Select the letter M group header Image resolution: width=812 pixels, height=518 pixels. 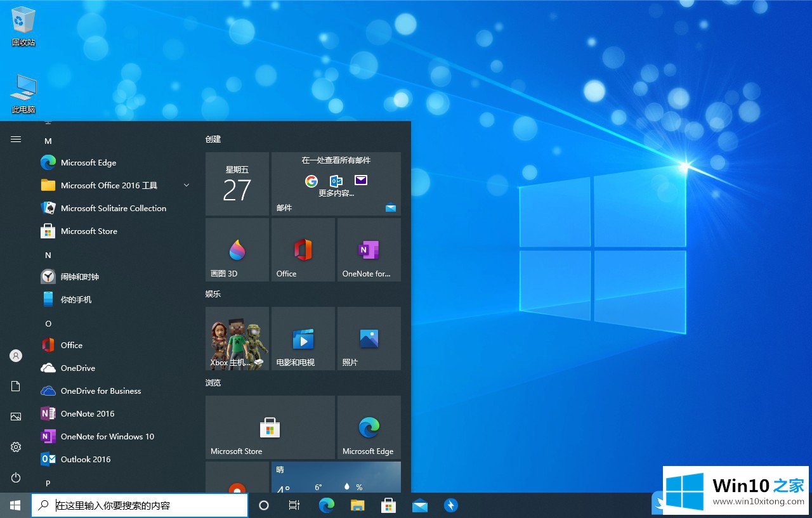(x=48, y=141)
